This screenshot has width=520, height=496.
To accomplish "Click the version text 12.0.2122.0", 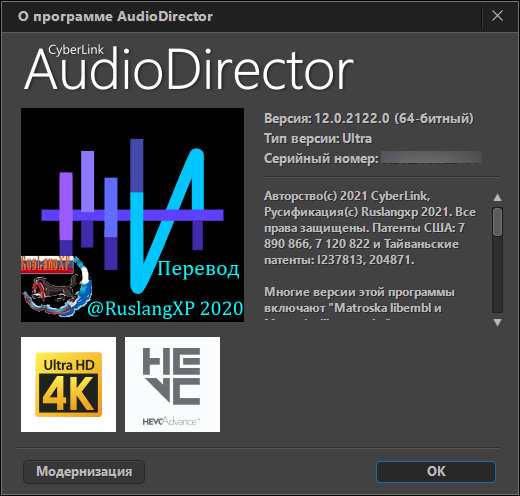I will pos(352,118).
